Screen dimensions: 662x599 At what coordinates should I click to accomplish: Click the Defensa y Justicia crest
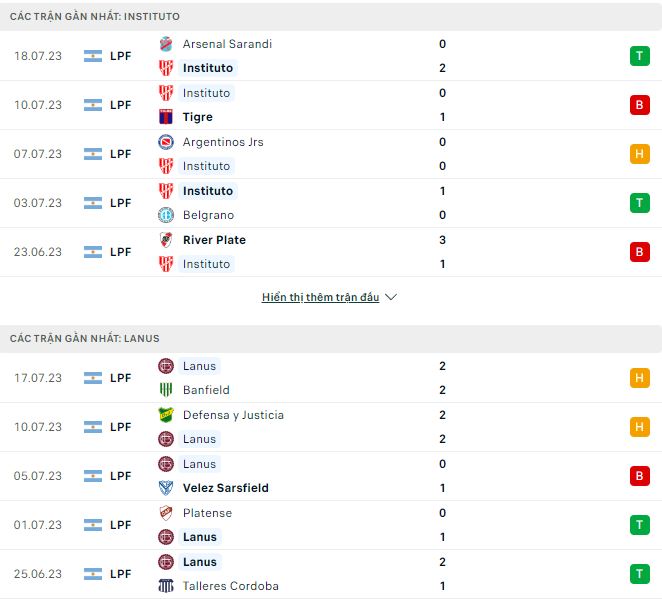click(166, 415)
